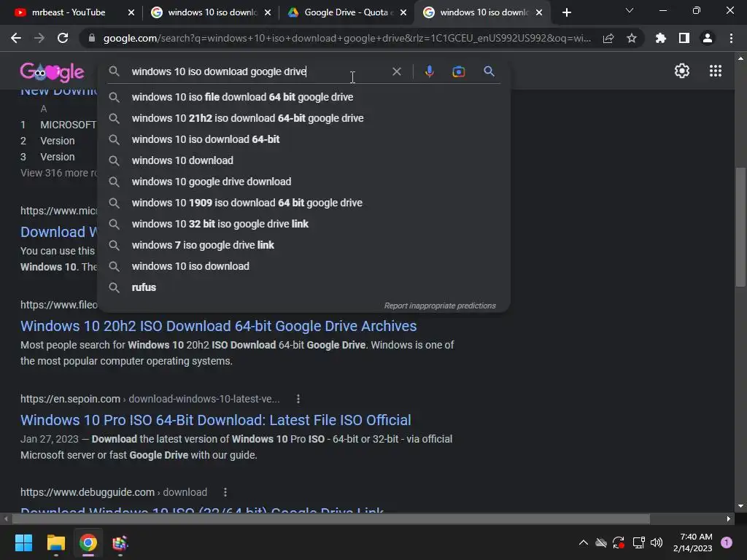Screen dimensions: 747x560
Task: Click 'View 316 more' rows link
Action: (58, 173)
